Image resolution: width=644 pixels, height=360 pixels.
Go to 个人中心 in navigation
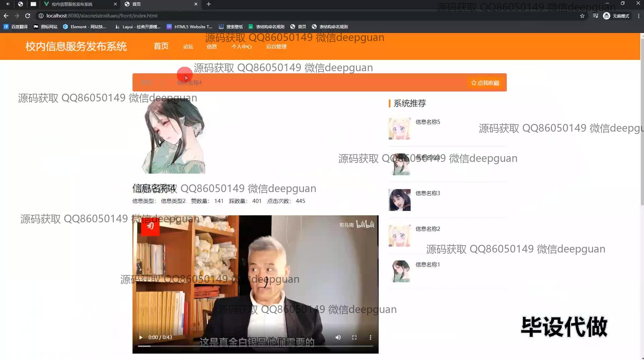[241, 47]
